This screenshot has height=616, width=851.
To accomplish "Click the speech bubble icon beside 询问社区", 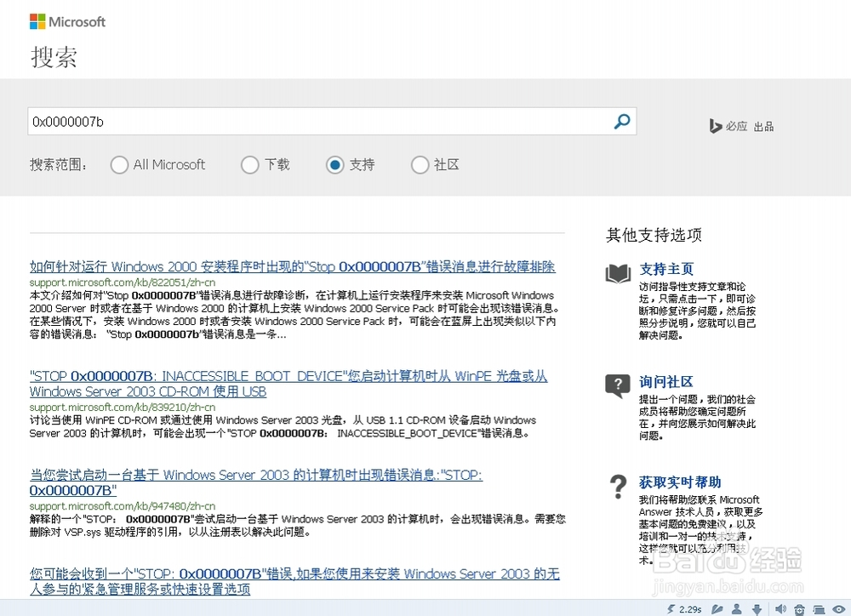I will pos(618,386).
